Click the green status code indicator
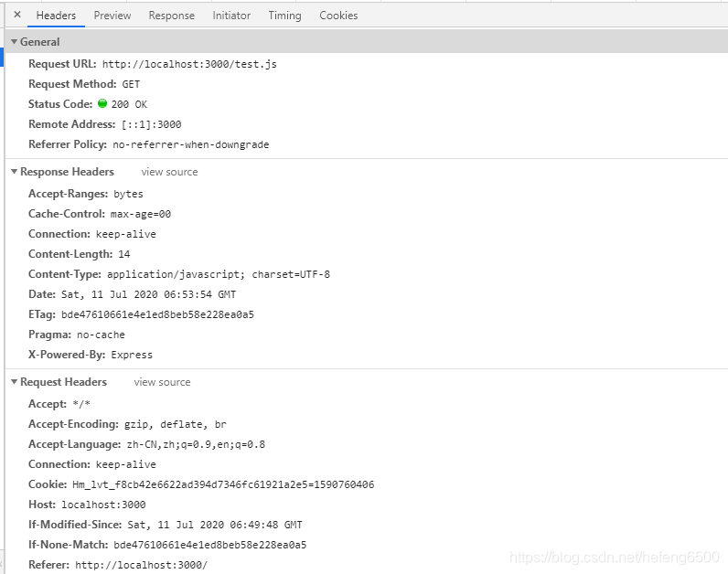 (x=102, y=103)
